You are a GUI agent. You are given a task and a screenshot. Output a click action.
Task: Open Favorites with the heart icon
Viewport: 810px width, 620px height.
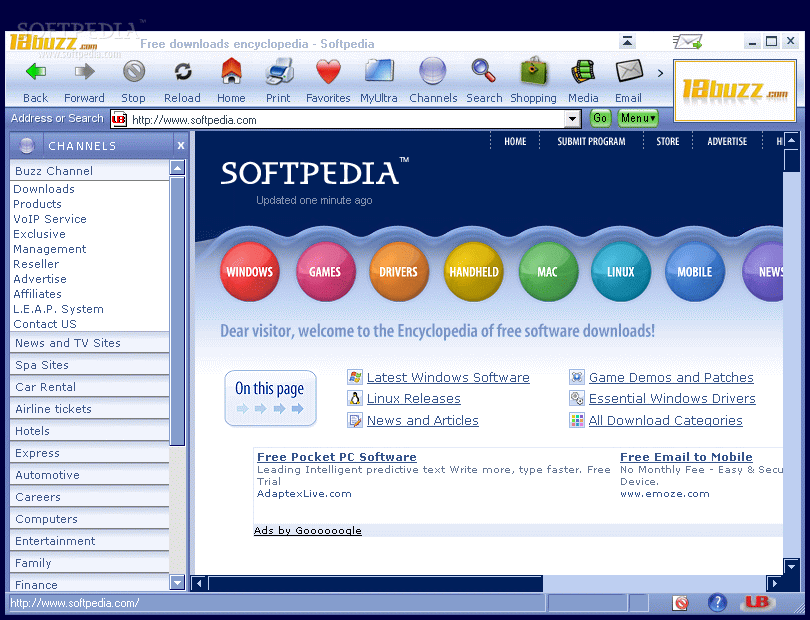[x=329, y=72]
